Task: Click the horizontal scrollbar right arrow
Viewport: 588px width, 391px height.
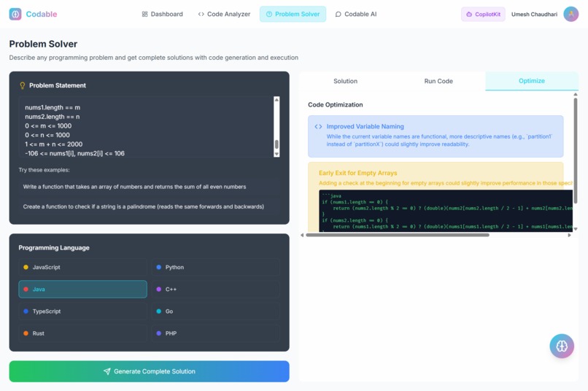Action: 570,235
